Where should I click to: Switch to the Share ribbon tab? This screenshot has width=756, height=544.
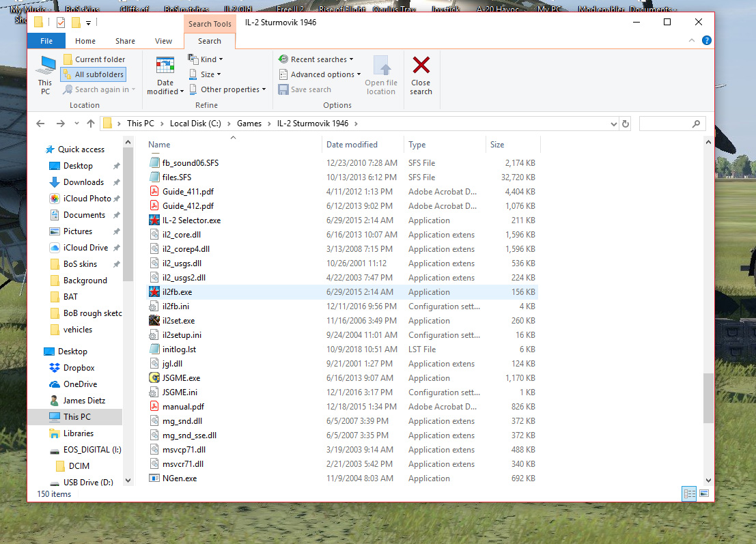[x=126, y=41]
